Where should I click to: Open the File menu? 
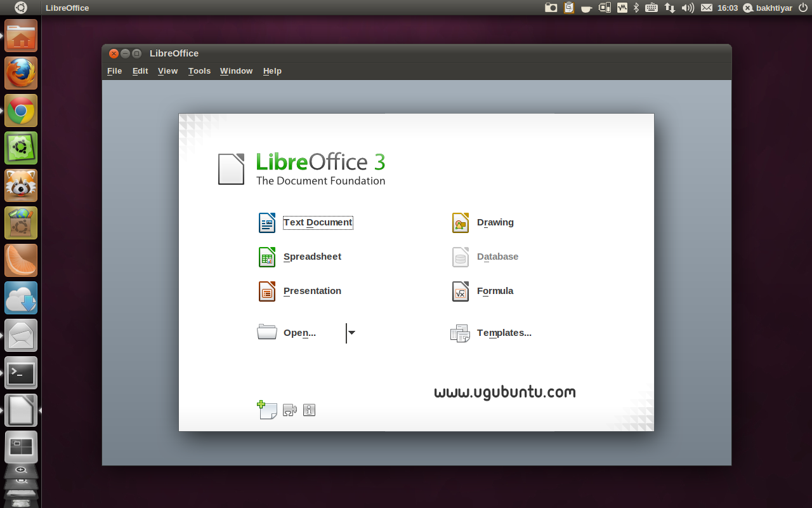114,71
